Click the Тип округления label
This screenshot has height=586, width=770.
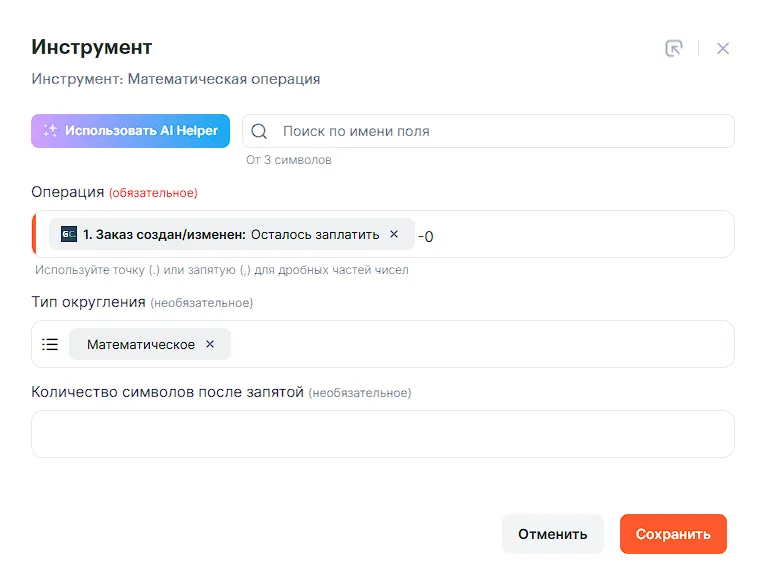point(89,302)
